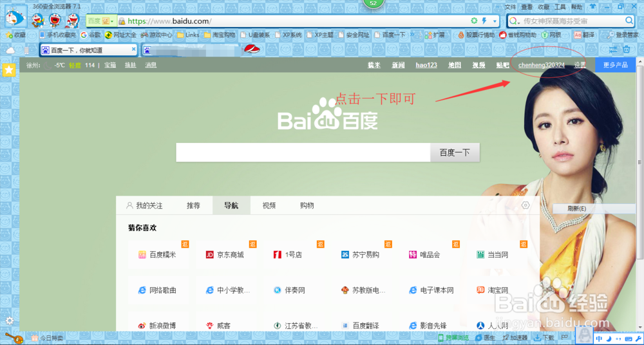
Task: Open 手机收藏夹 bookmark
Action: [57, 35]
